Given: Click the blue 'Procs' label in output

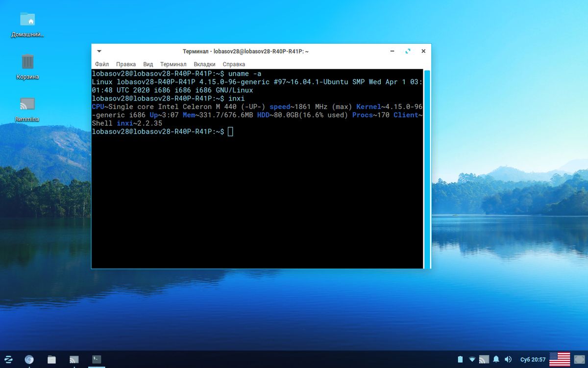Looking at the screenshot, I should [362, 115].
